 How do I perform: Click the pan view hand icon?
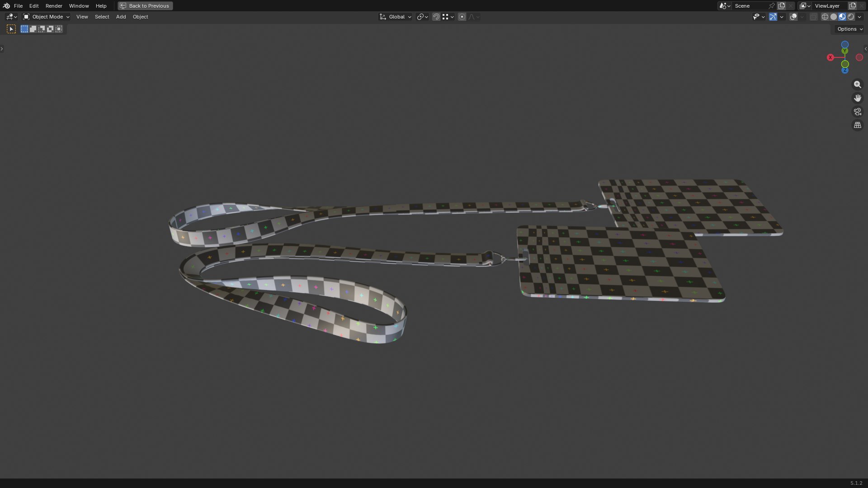point(857,98)
